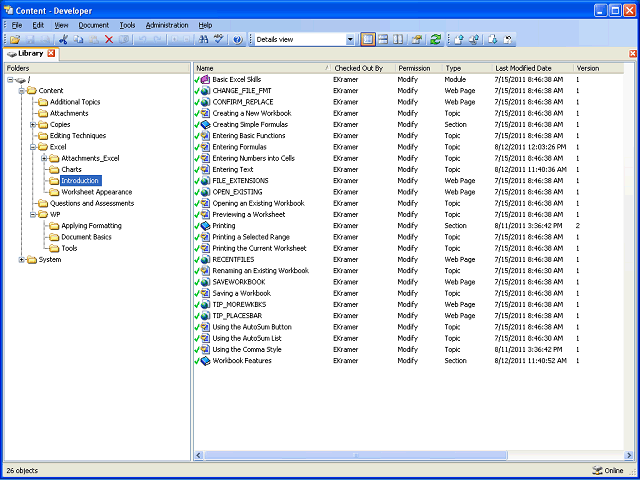Open the Administration menu
Image resolution: width=640 pixels, height=480 pixels.
pyautogui.click(x=167, y=25)
